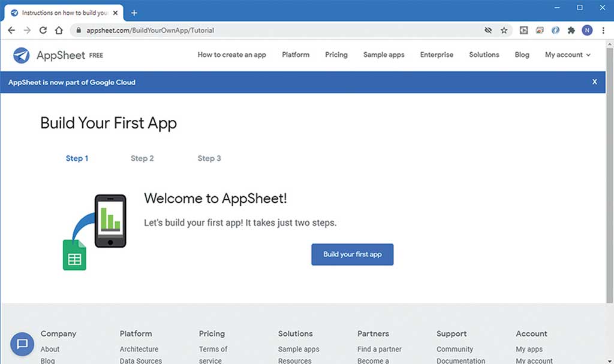Screen dimensions: 614x364
Task: Open Sample apps in top navigation
Action: (384, 55)
